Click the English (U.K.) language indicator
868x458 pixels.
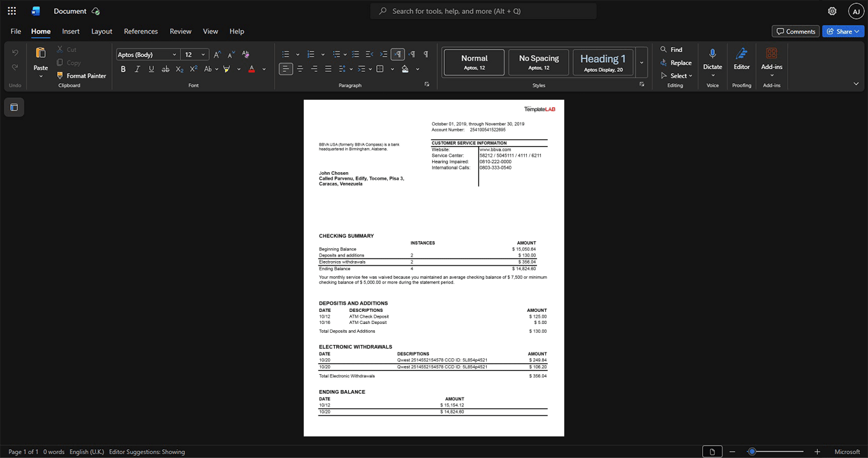(87, 452)
